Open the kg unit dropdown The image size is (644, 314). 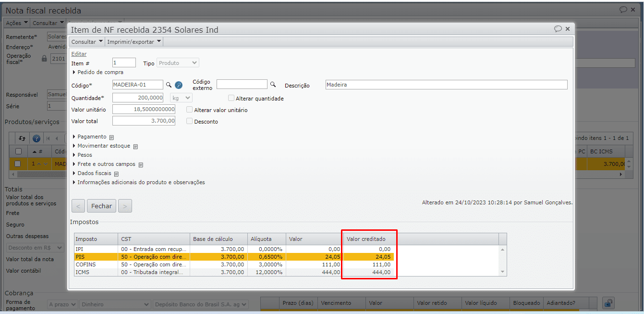181,98
